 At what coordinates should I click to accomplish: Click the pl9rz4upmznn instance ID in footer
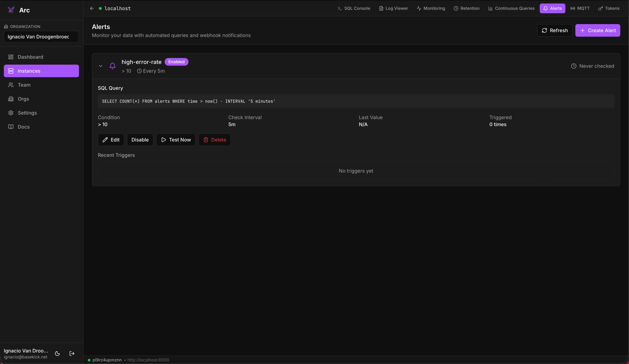pos(107,360)
